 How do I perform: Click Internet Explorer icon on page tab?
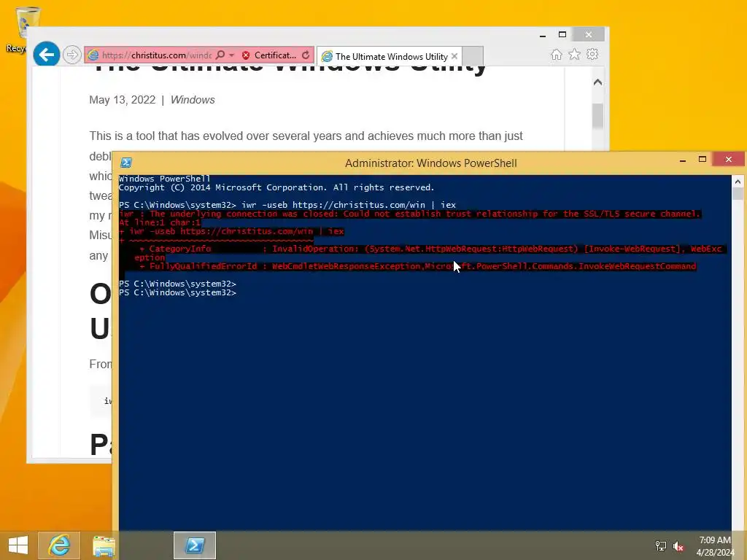click(x=327, y=57)
